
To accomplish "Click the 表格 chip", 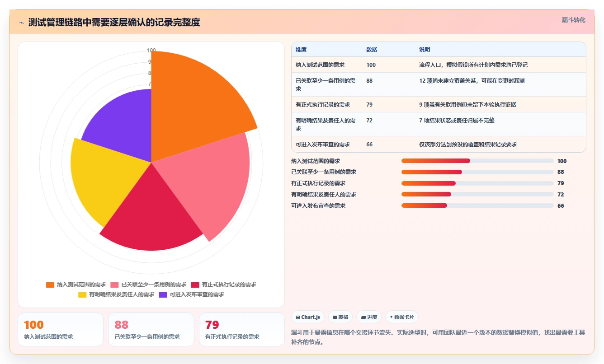I will tap(340, 317).
